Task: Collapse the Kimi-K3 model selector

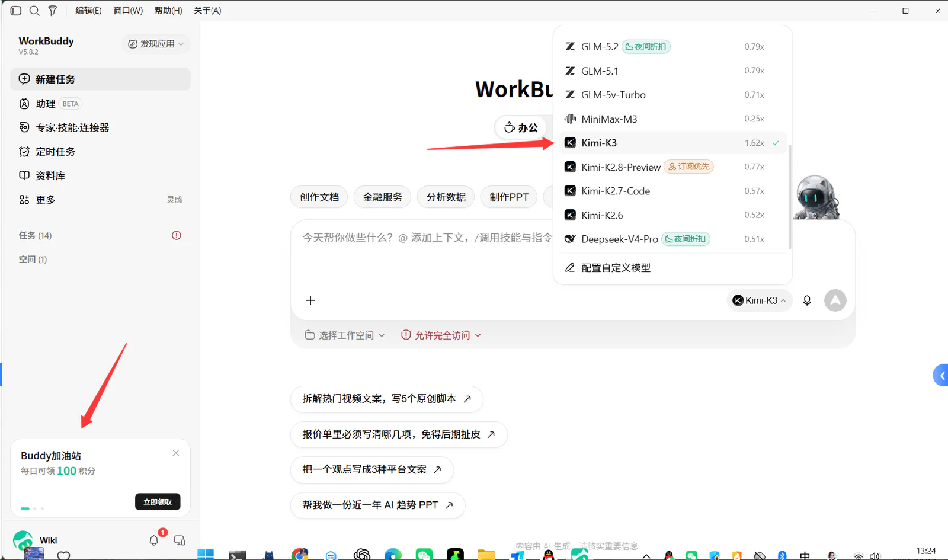Action: coord(760,300)
